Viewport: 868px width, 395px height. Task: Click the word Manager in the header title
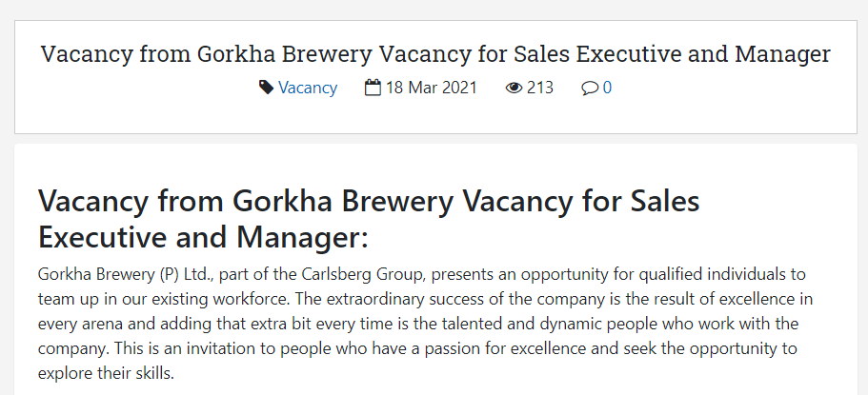coord(783,54)
